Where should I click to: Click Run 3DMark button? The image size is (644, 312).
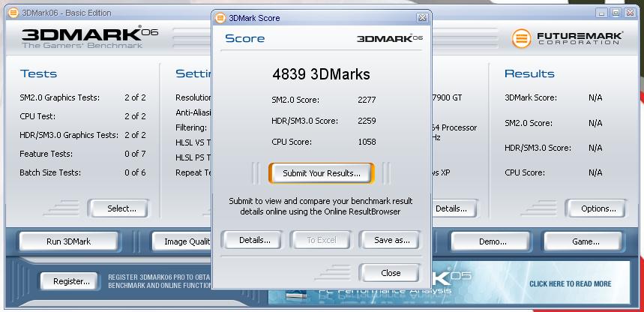(68, 241)
